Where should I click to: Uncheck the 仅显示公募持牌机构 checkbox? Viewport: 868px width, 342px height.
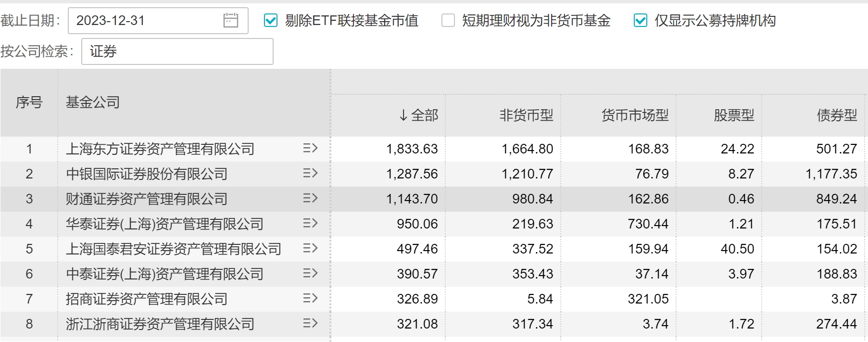(x=641, y=20)
